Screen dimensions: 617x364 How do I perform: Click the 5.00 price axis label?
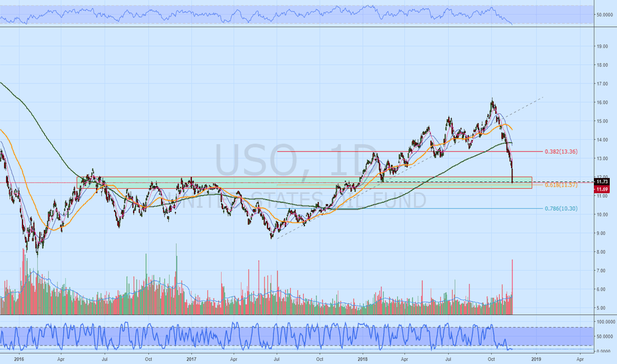tap(602, 308)
